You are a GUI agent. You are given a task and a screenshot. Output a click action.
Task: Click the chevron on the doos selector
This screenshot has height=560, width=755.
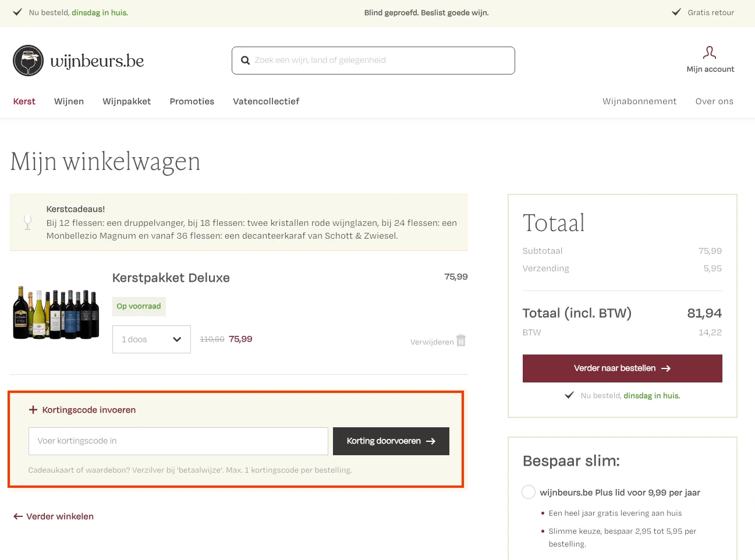point(177,339)
